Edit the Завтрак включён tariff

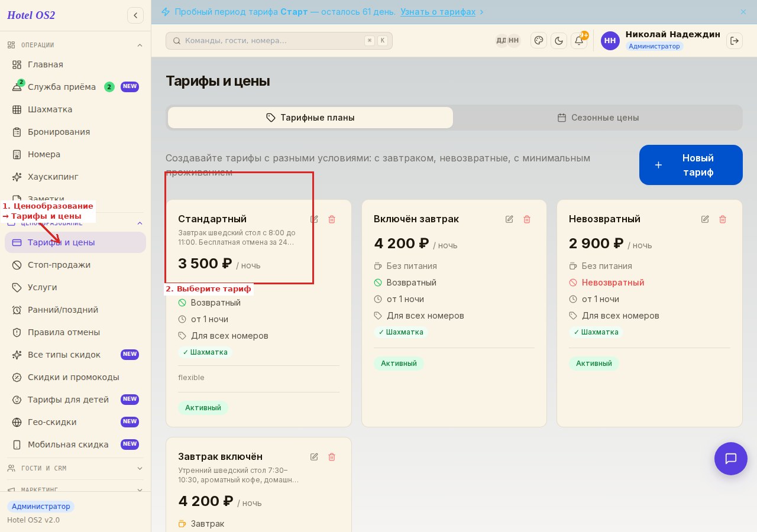[314, 457]
